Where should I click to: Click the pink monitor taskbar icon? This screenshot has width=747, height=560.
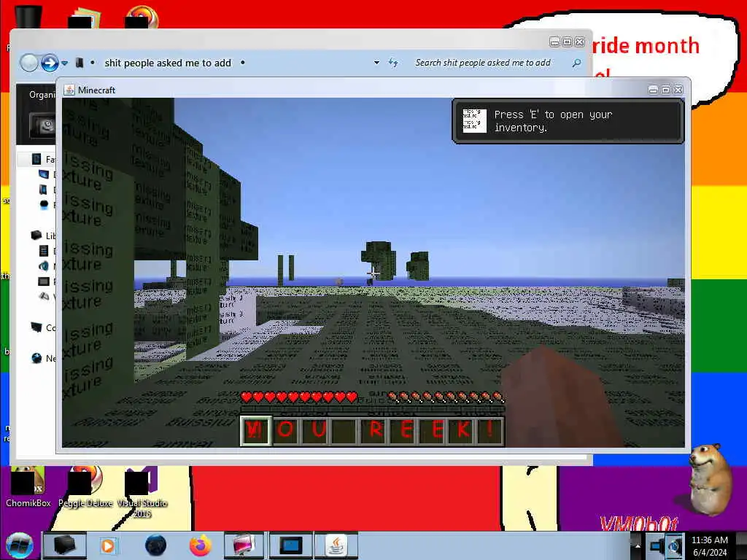(244, 545)
